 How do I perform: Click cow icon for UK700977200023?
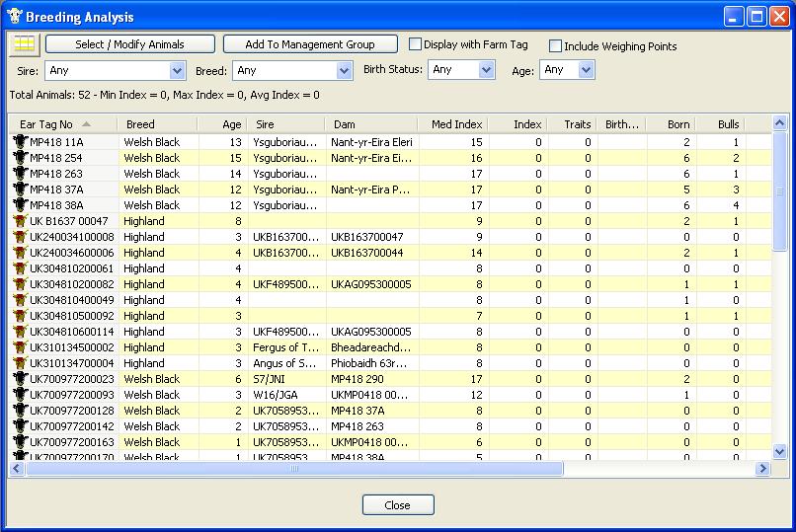[x=20, y=378]
